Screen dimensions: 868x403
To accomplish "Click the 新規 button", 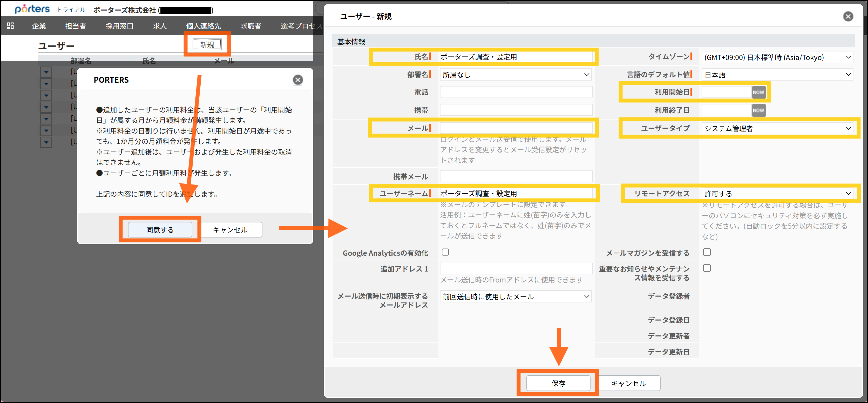I will 207,44.
